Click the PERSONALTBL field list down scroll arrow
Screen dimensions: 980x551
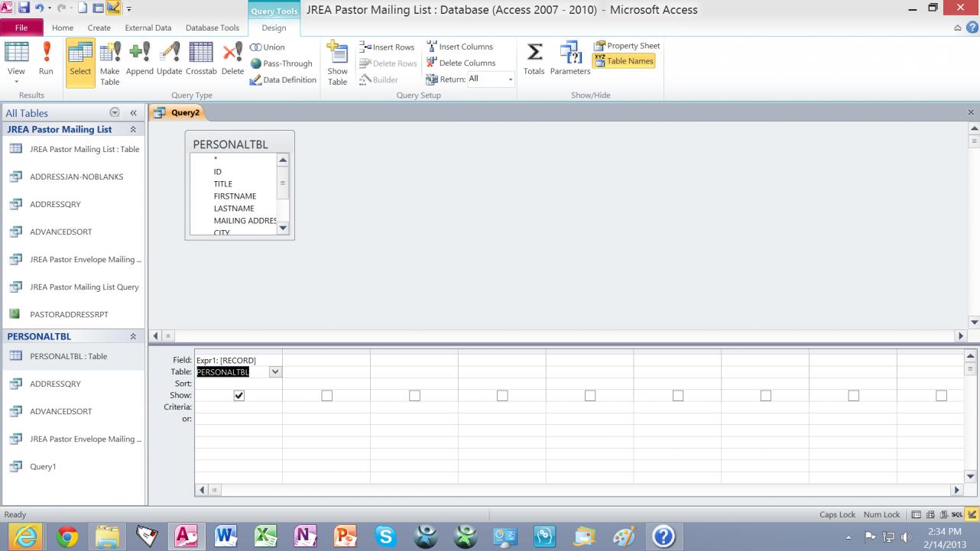point(283,228)
